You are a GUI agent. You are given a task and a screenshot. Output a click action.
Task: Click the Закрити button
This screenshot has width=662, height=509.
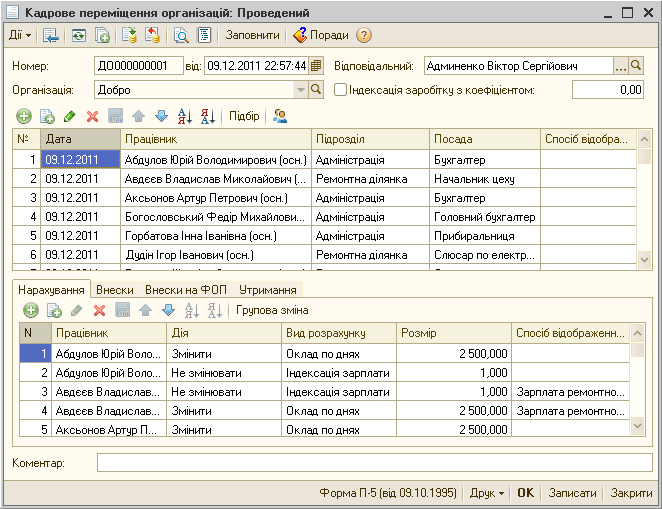pos(631,493)
